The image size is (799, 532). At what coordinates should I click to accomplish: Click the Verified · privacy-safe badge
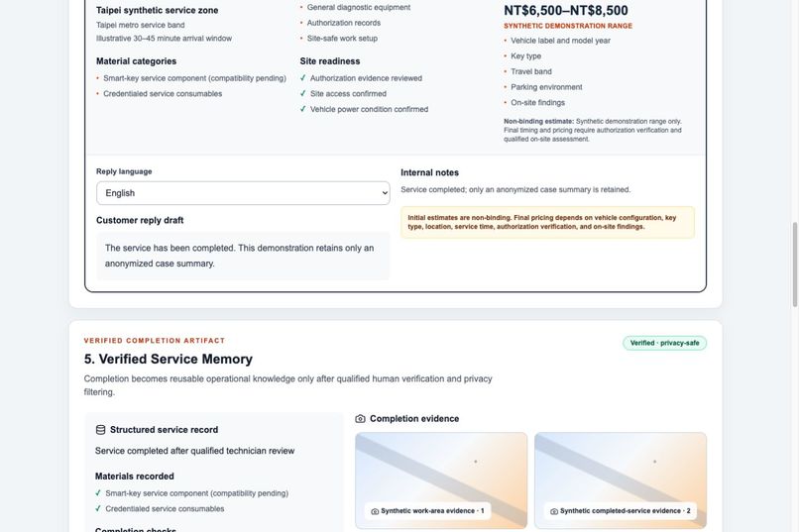point(664,343)
